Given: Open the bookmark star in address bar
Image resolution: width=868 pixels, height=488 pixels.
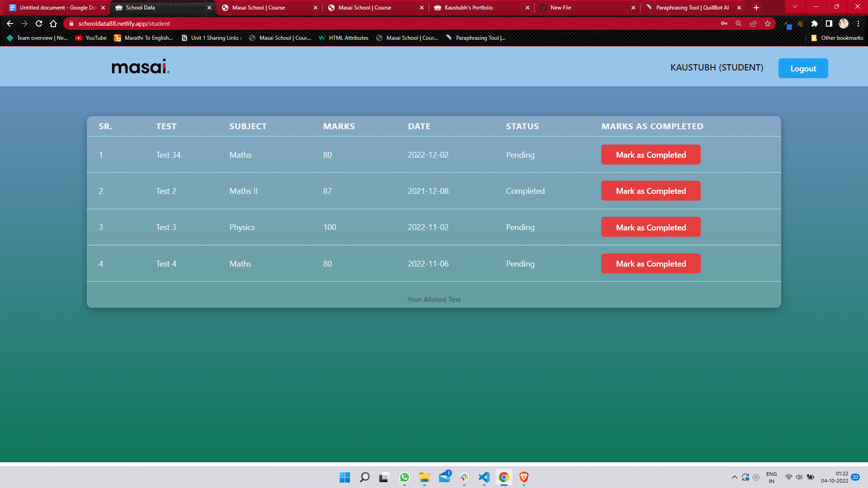Looking at the screenshot, I should (x=767, y=23).
